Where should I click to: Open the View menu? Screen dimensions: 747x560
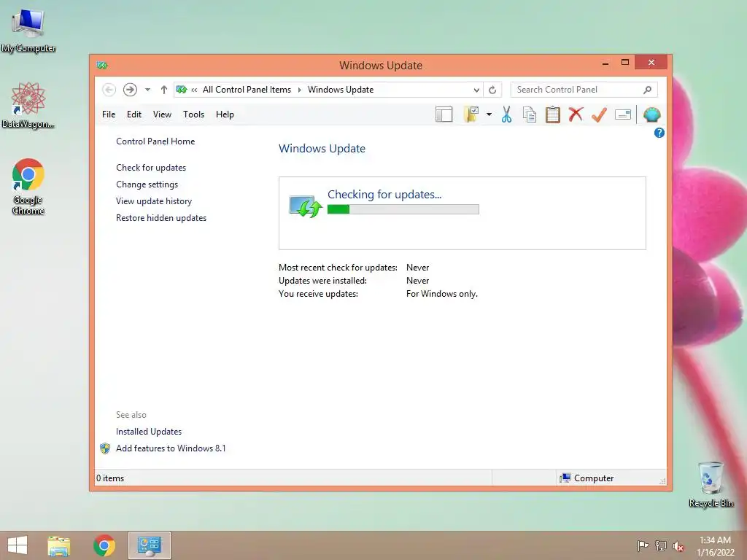[x=162, y=114]
